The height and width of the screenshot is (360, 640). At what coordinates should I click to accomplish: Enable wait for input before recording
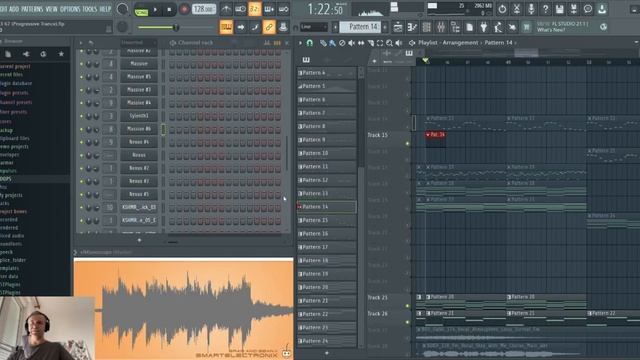pyautogui.click(x=240, y=9)
